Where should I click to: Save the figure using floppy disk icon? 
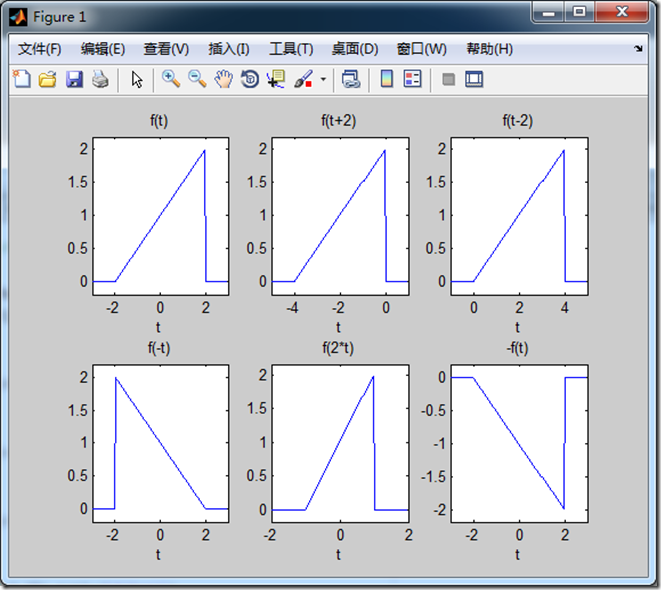pos(74,79)
